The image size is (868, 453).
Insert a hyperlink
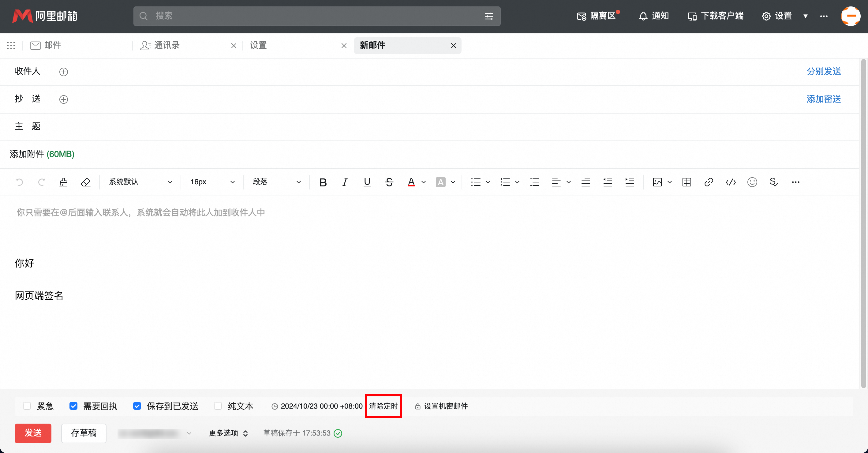pos(709,182)
